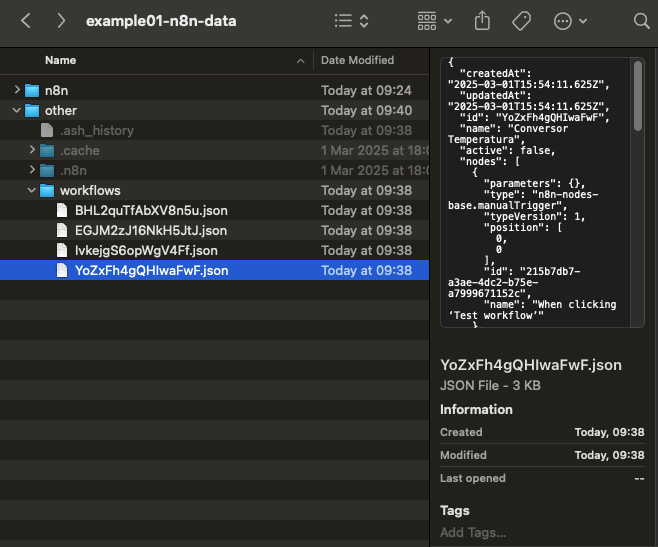This screenshot has width=658, height=547.
Task: Select the .ash_history file
Action: (214, 131)
